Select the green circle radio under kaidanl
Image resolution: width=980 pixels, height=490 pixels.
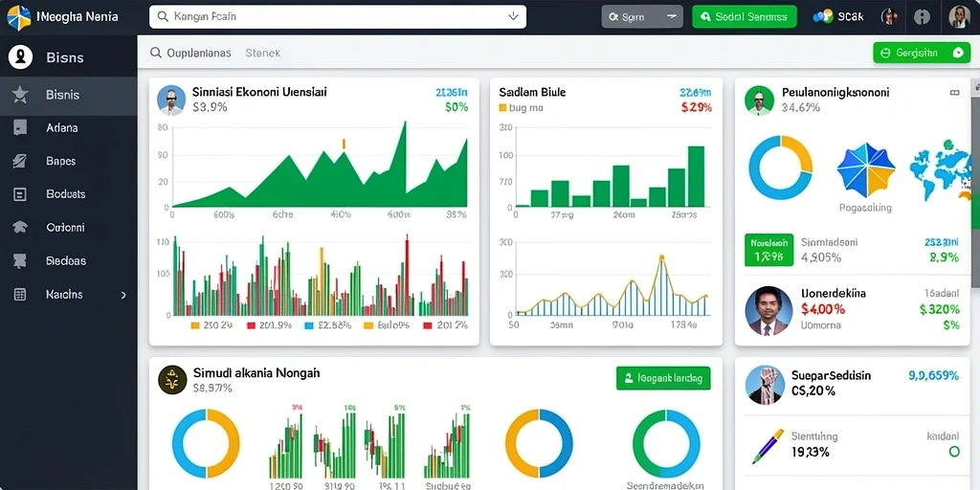click(x=954, y=452)
